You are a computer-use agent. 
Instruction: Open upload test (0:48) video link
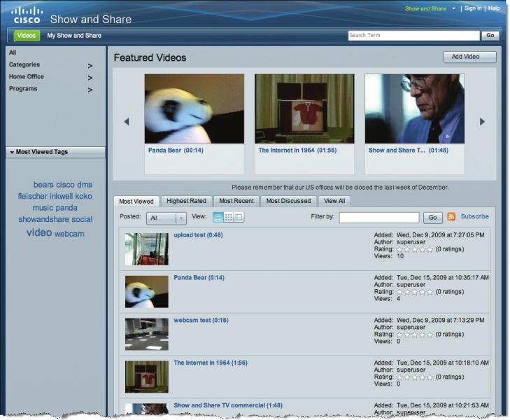199,235
